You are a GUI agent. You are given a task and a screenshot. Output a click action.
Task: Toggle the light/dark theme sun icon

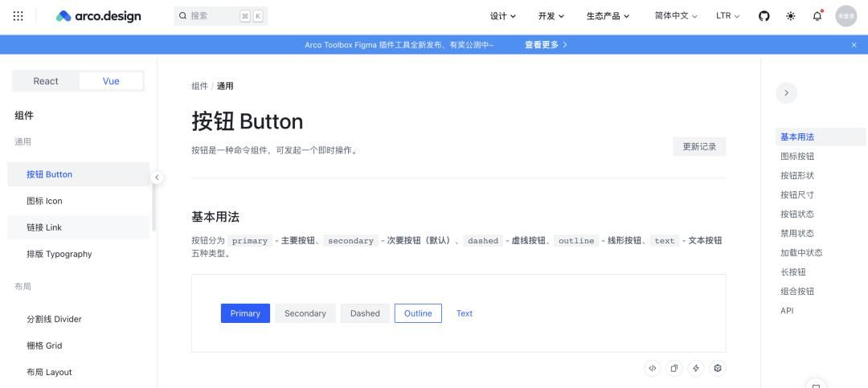pyautogui.click(x=791, y=16)
